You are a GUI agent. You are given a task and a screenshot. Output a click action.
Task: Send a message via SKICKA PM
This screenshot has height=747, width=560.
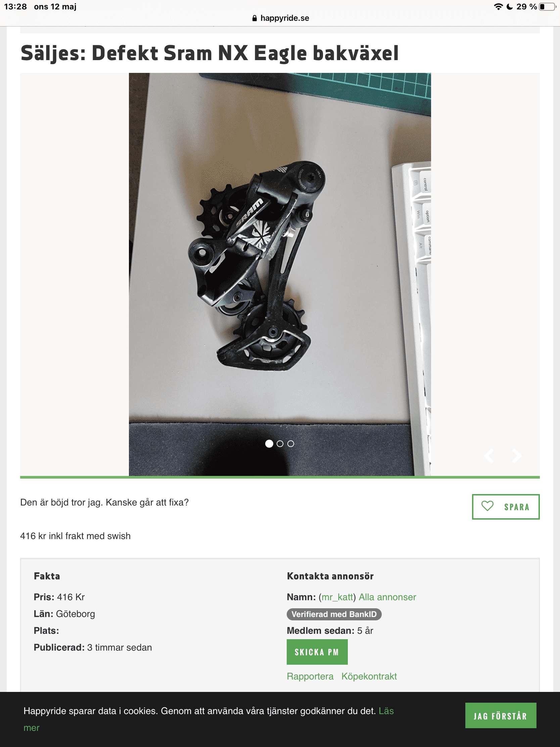317,652
